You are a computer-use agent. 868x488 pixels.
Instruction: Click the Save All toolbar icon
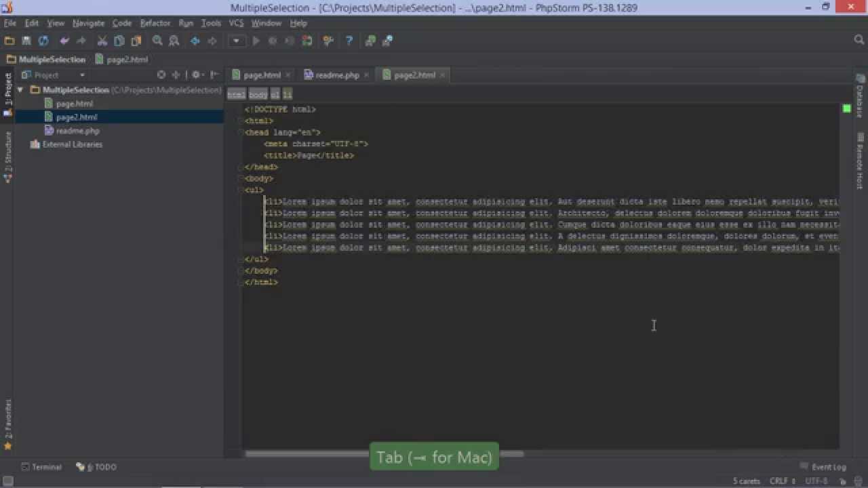tap(26, 41)
